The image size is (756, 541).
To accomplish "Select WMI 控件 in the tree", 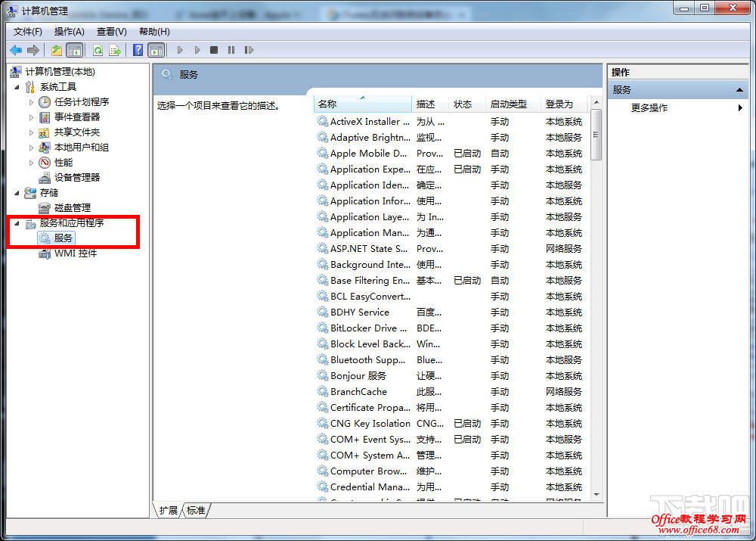I will (75, 253).
